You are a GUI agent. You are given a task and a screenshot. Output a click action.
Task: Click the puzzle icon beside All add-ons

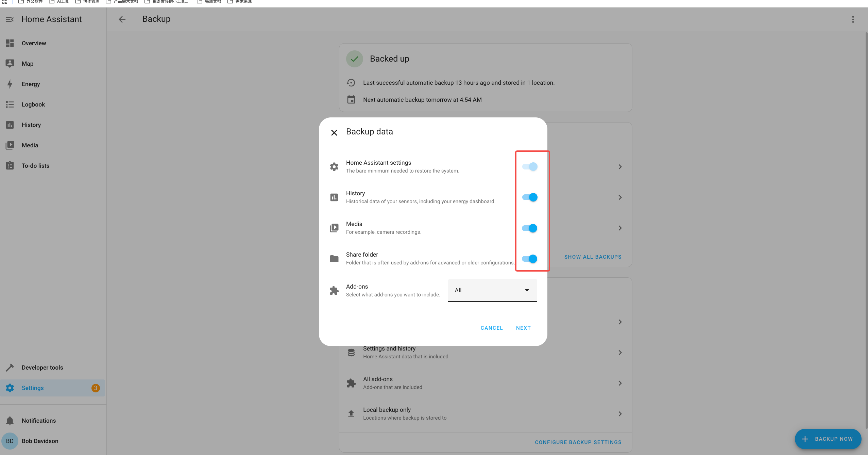point(351,383)
